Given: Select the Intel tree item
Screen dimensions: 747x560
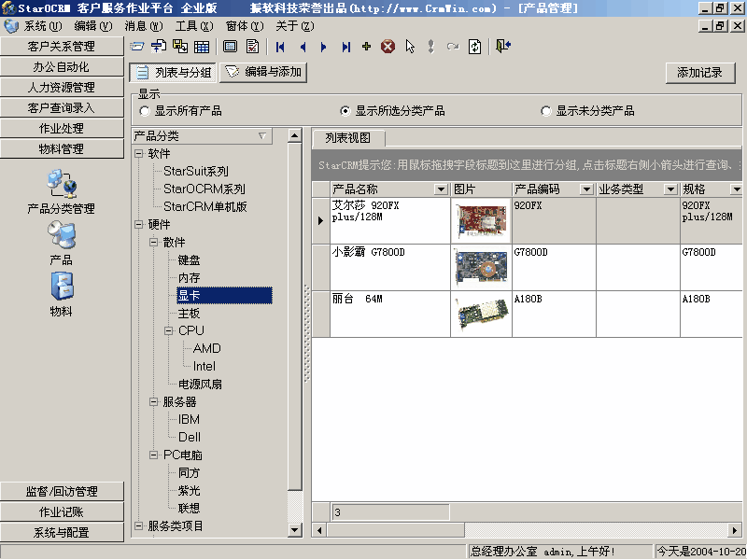Looking at the screenshot, I should (204, 366).
